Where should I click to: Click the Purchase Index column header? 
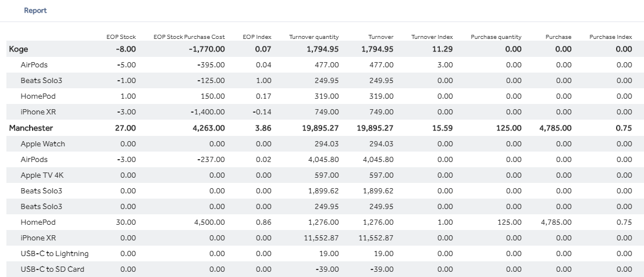point(611,37)
